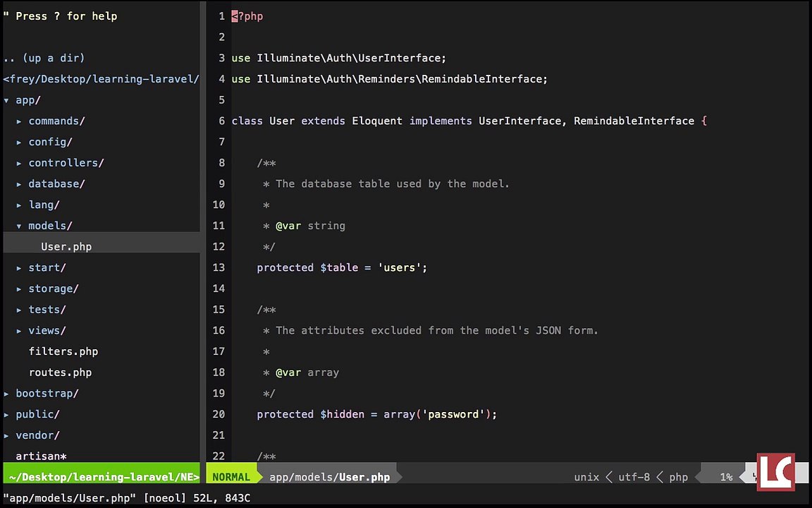Click the models/ folder name
The height and width of the screenshot is (508, 812).
coord(50,226)
